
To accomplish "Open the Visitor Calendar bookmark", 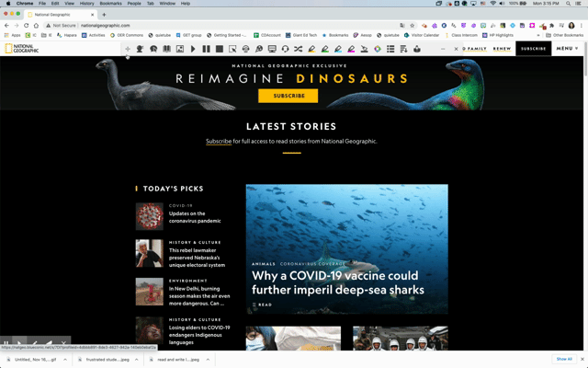I will (422, 35).
